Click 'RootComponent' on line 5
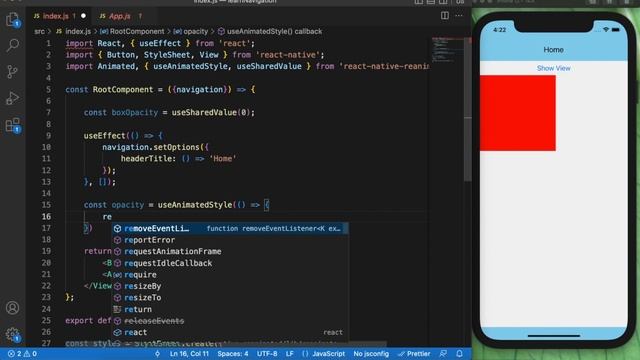The height and width of the screenshot is (360, 640). 122,89
